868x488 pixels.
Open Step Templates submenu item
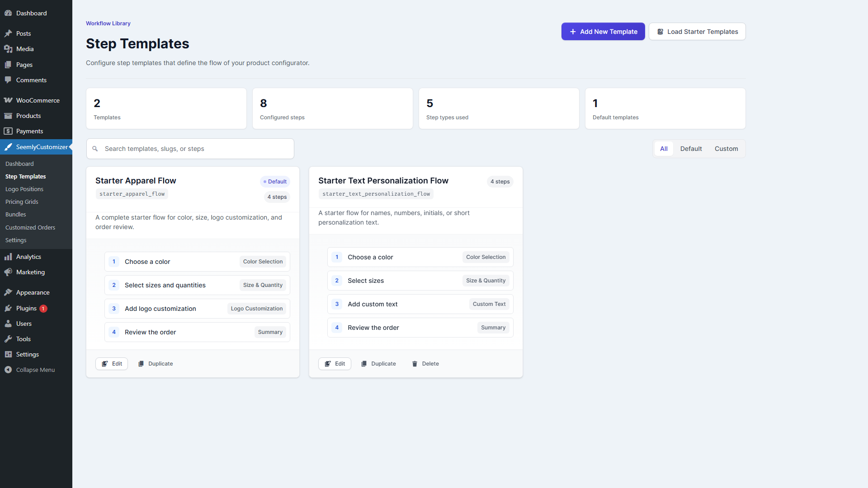coord(25,176)
